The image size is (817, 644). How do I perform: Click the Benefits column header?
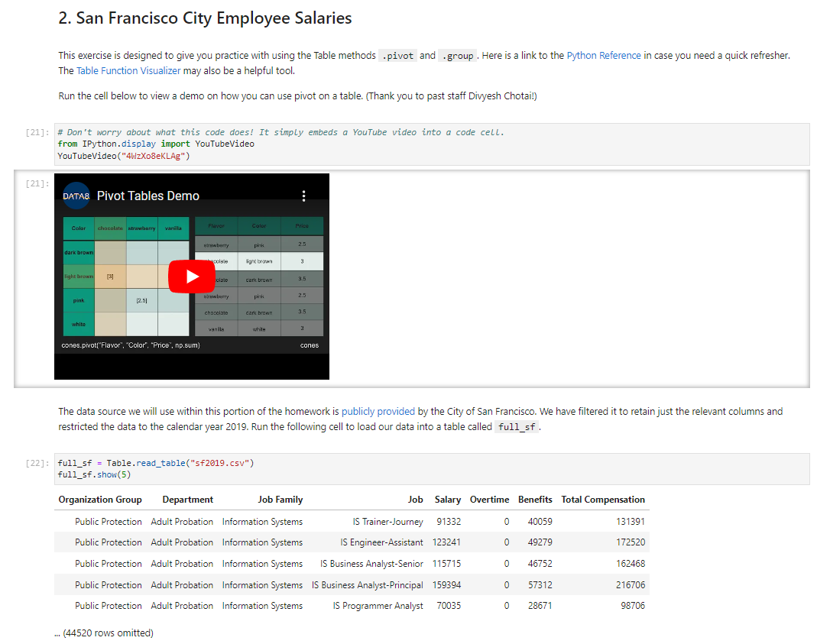pos(535,500)
